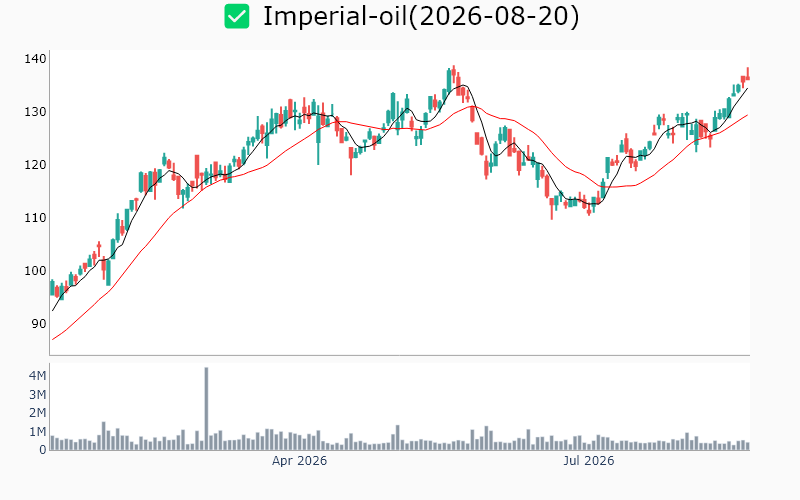
Task: Click the 3M volume axis label
Action: click(37, 395)
